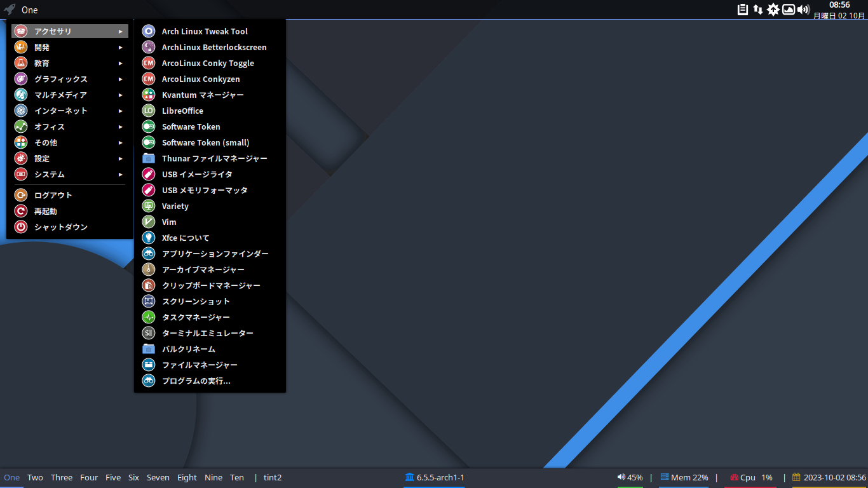This screenshot has height=488, width=868.
Task: Click the ターミナルエミュレーター icon
Action: coord(148,333)
